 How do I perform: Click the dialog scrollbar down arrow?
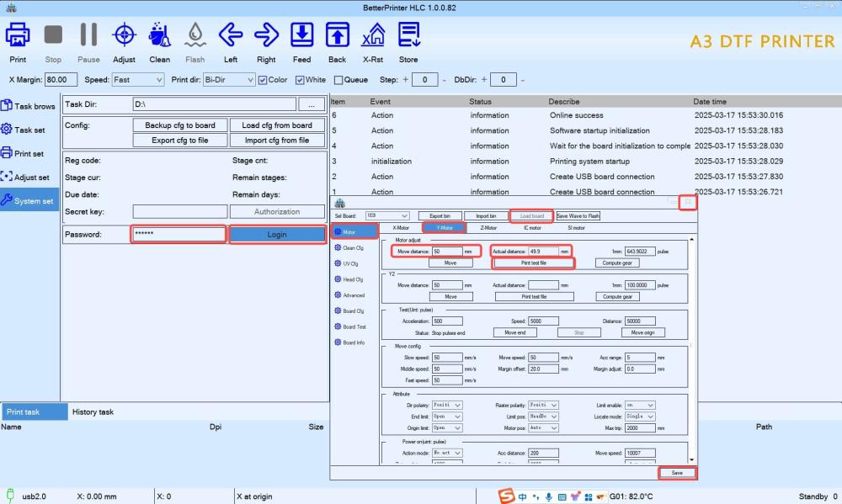pos(691,460)
